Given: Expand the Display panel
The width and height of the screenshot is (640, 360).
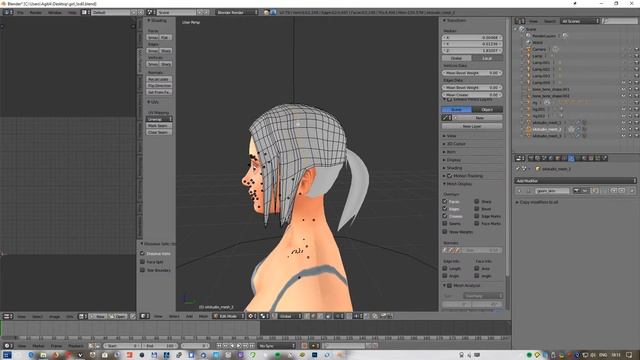Looking at the screenshot, I should click(x=452, y=160).
